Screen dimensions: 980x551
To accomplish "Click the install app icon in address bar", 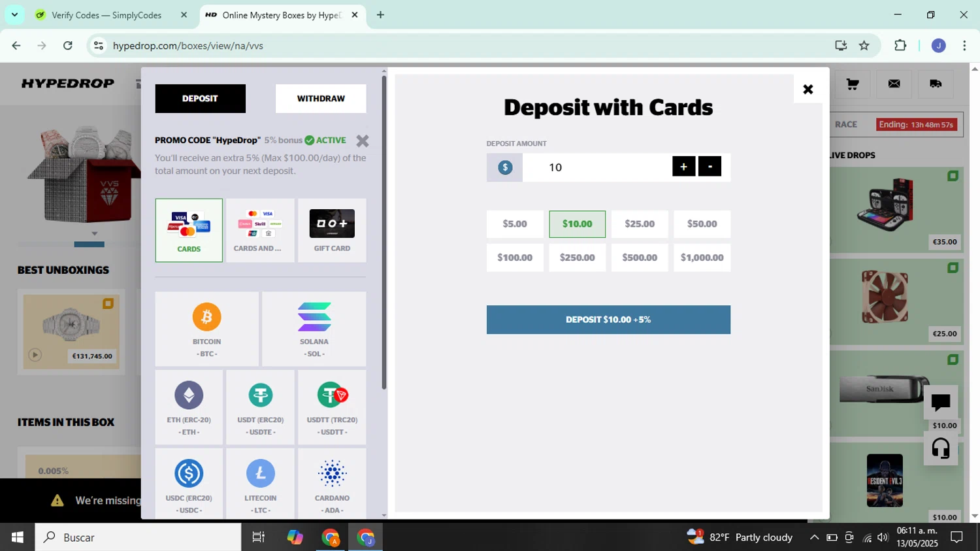I will click(x=841, y=46).
